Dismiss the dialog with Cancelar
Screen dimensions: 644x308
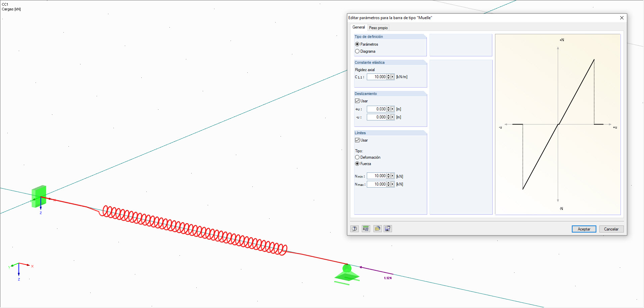coord(611,229)
